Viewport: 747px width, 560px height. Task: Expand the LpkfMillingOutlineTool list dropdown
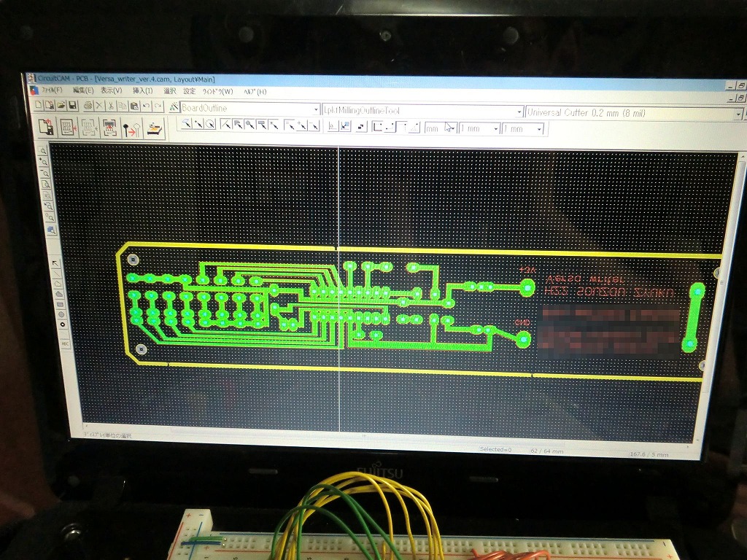(x=519, y=112)
